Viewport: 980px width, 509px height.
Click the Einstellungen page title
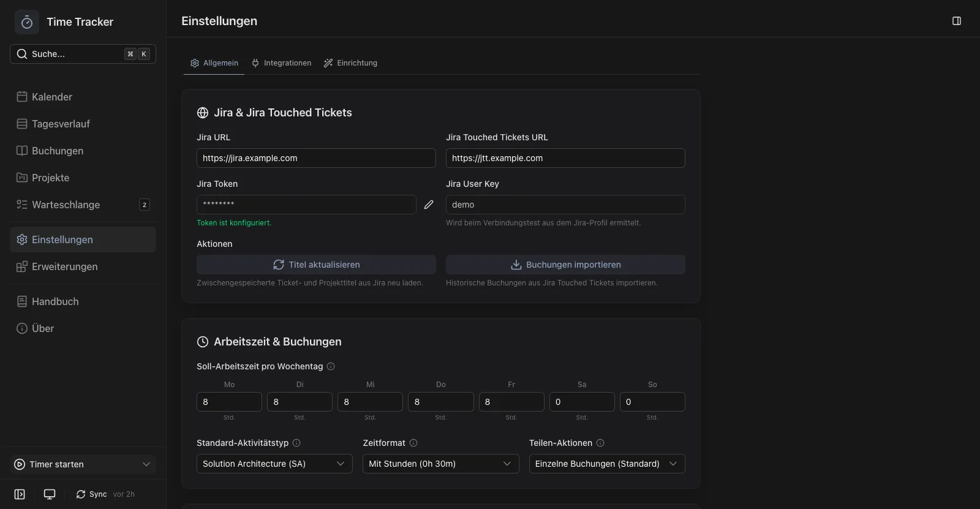(x=219, y=21)
